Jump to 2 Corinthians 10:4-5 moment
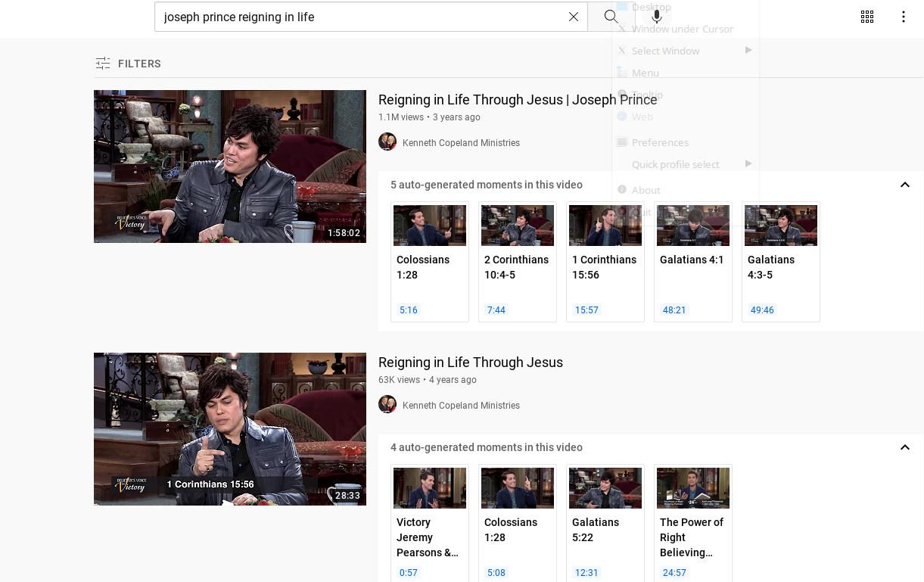The height and width of the screenshot is (582, 924). [x=518, y=262]
